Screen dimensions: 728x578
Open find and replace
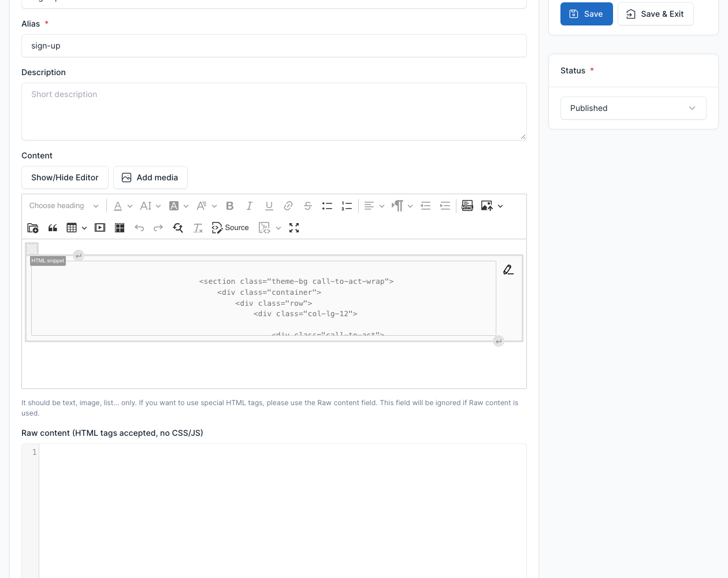(x=178, y=228)
